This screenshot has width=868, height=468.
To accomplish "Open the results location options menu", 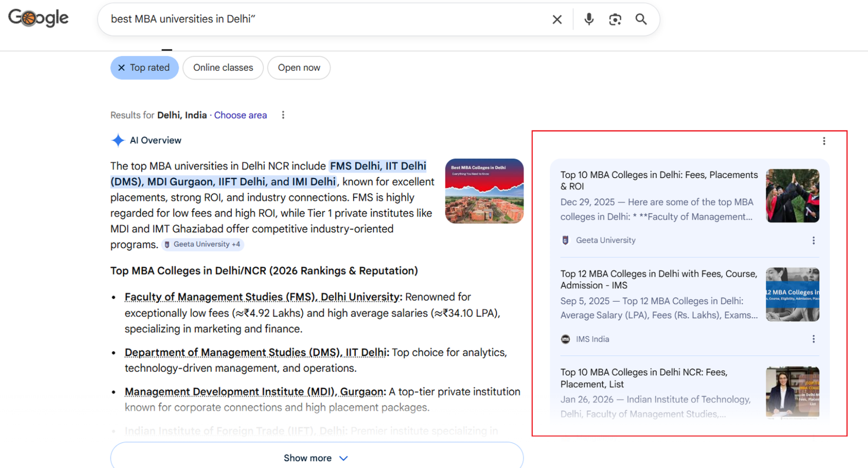I will (283, 115).
